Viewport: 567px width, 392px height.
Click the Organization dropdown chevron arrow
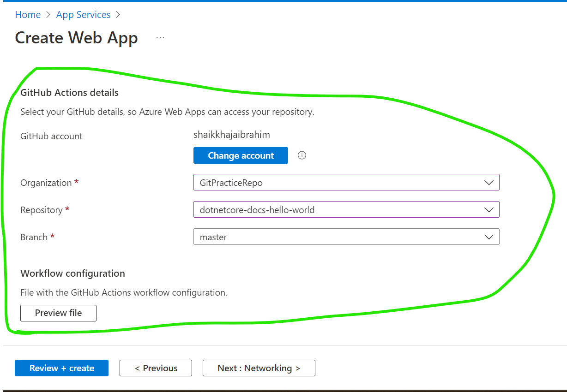[x=489, y=183]
